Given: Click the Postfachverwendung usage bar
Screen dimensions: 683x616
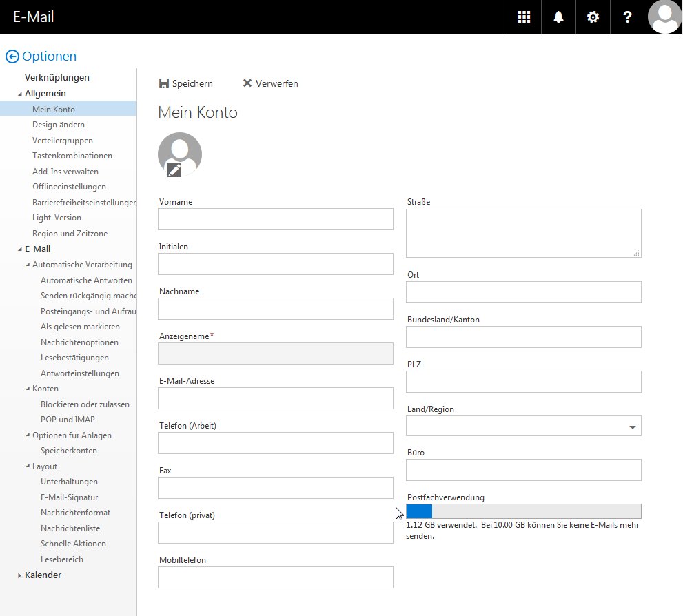Looking at the screenshot, I should tap(524, 511).
